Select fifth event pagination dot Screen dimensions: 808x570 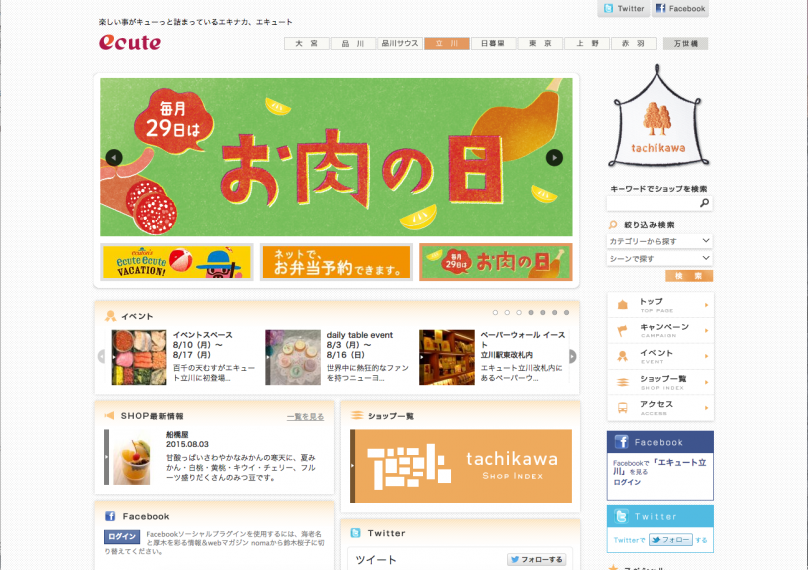543,312
